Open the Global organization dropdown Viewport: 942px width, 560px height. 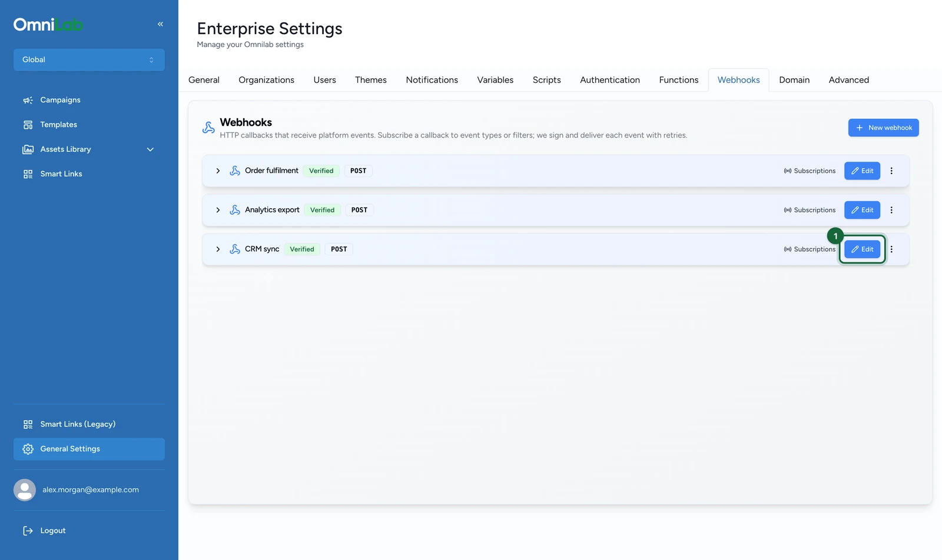pos(89,60)
